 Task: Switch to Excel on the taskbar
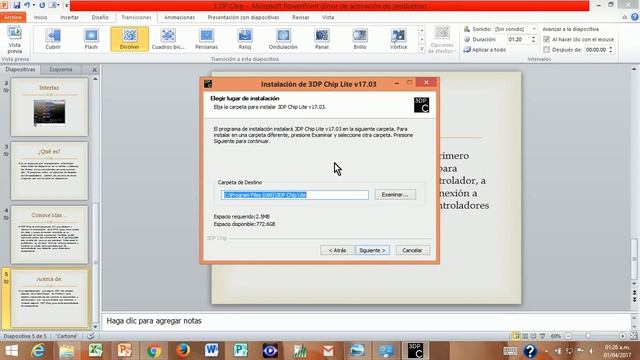coord(96,351)
